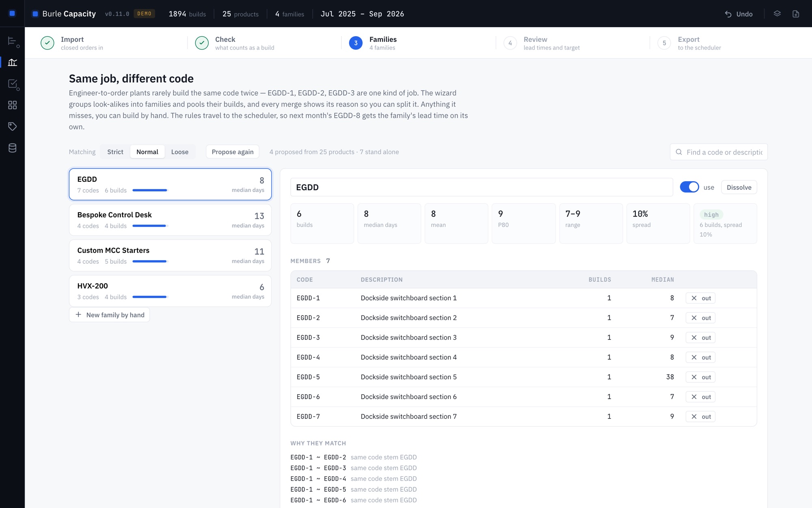Take EGDD-7 out of the family
The image size is (812, 508).
(x=700, y=417)
